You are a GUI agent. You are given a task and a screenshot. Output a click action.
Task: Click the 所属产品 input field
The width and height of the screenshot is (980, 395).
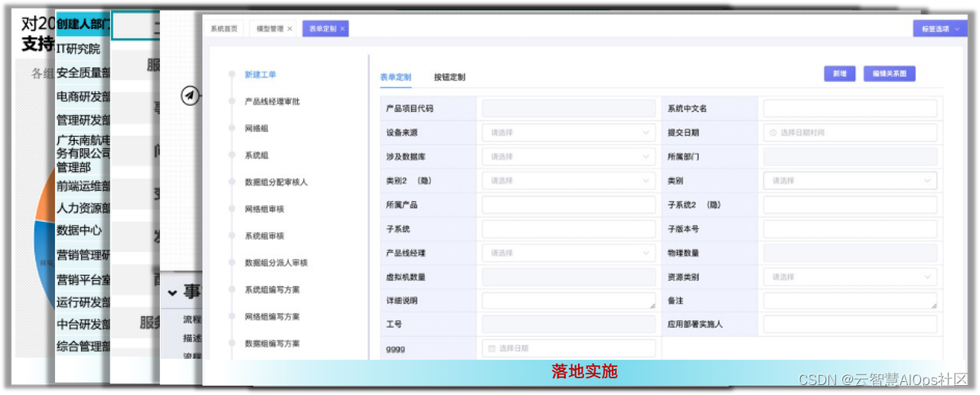(x=569, y=204)
